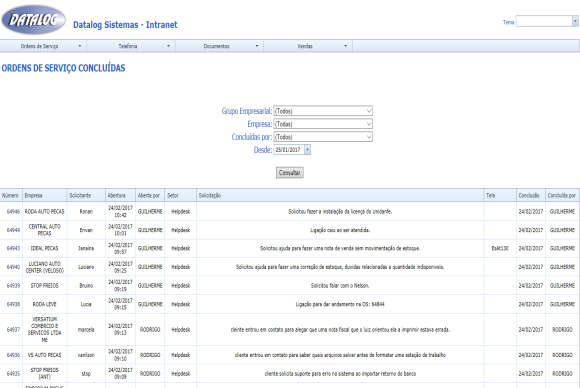Click the Desde date field

289,150
